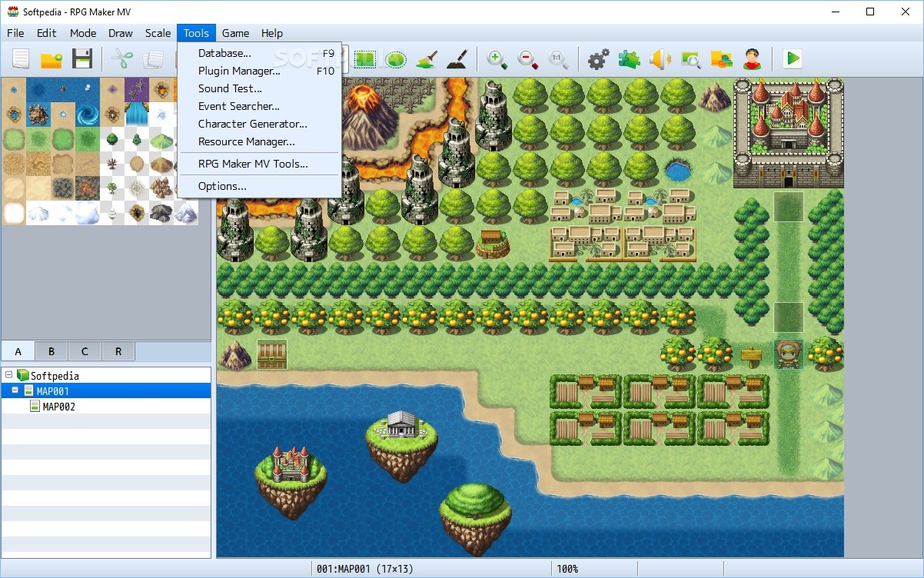Open Event Searcher toolbar icon

coord(690,59)
